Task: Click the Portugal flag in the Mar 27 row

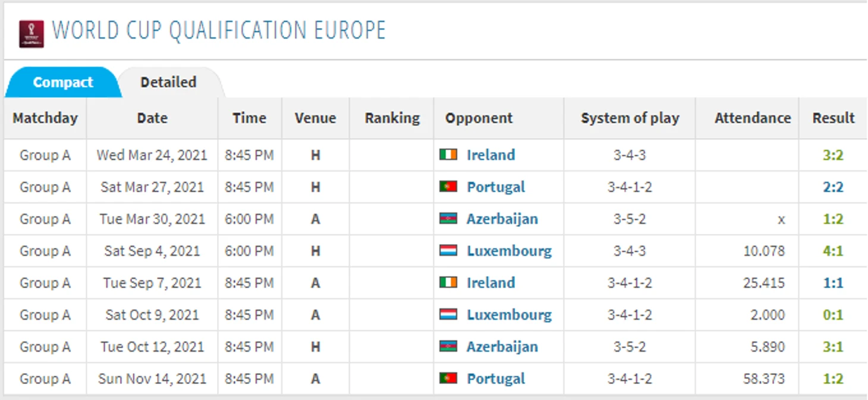Action: coord(448,187)
